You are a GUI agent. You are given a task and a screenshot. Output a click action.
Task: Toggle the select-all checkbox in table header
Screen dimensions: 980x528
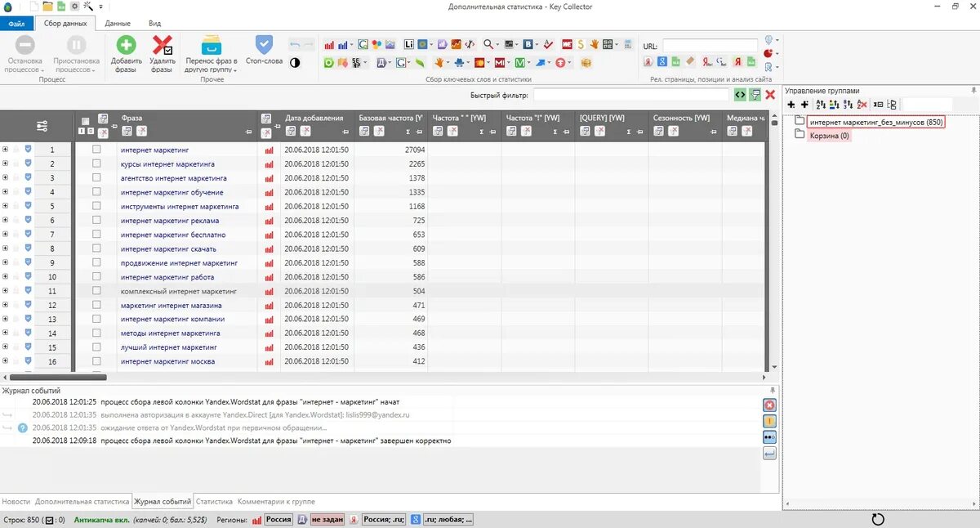pyautogui.click(x=86, y=121)
